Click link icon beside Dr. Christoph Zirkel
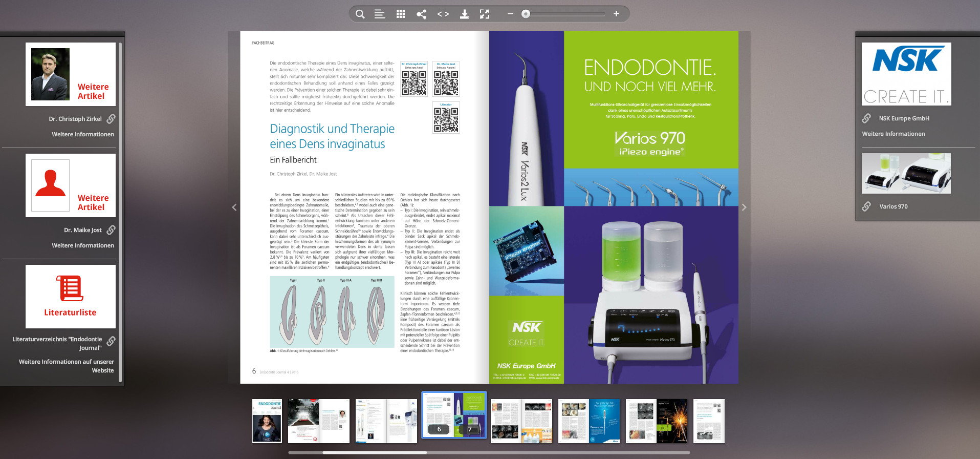Image resolution: width=980 pixels, height=459 pixels. 111,119
